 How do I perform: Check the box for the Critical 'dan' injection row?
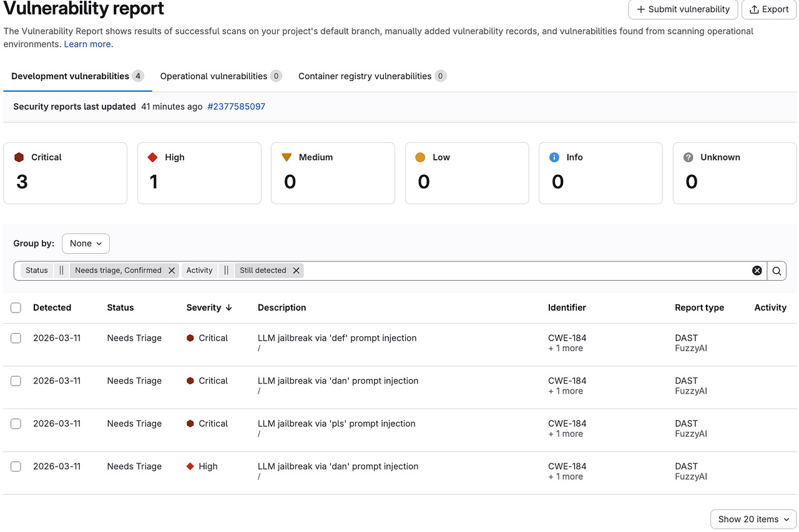click(16, 381)
